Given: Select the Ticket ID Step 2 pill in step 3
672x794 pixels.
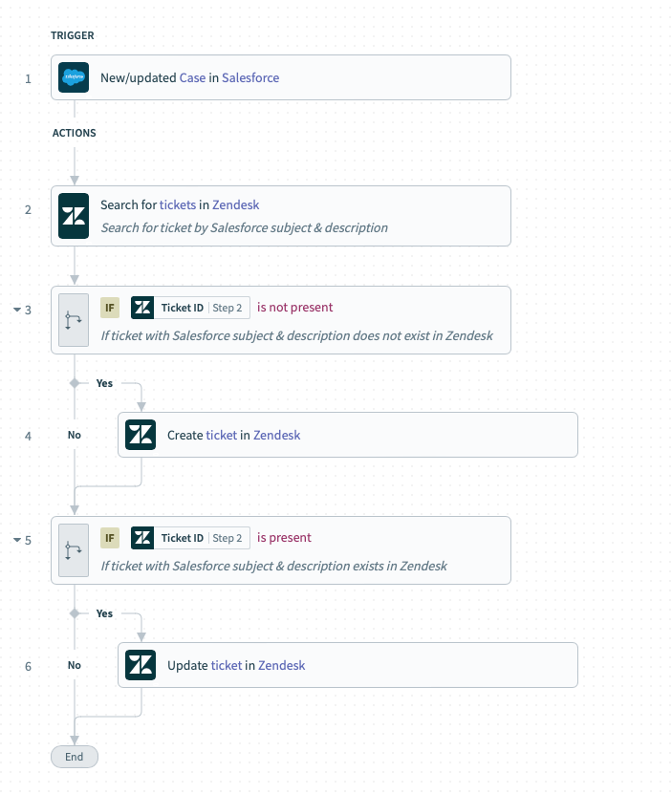Looking at the screenshot, I should 190,308.
